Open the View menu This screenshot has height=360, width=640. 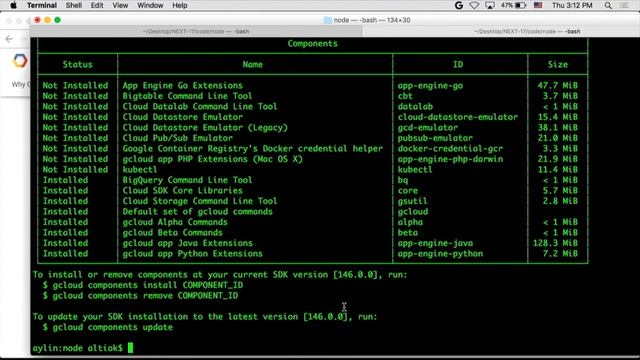[120, 5]
